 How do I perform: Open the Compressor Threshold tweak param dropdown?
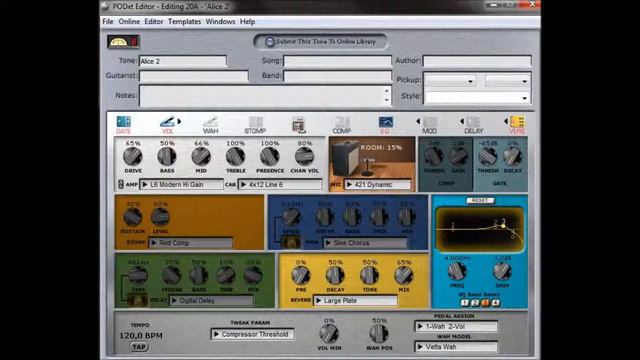(252, 334)
